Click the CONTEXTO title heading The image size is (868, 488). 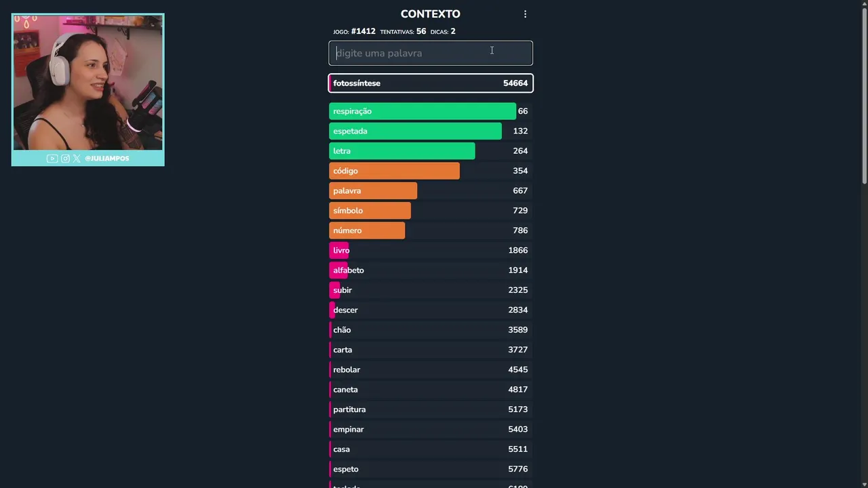[430, 14]
